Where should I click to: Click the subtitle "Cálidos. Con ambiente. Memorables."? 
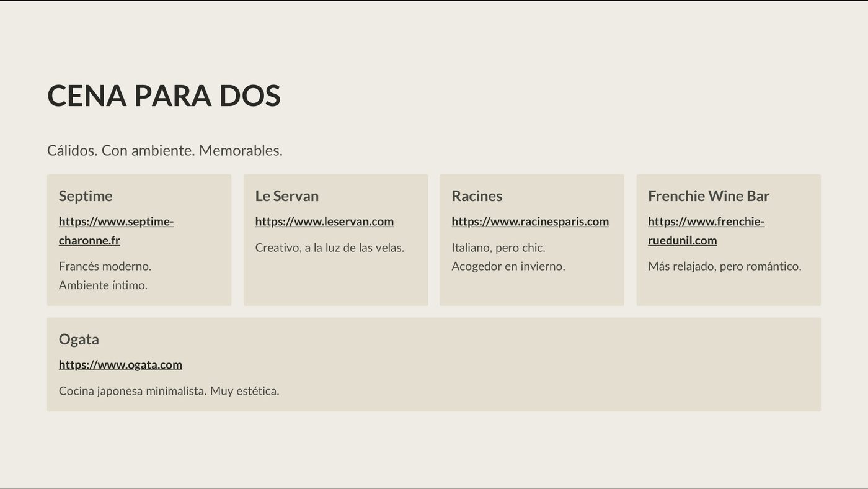[165, 150]
